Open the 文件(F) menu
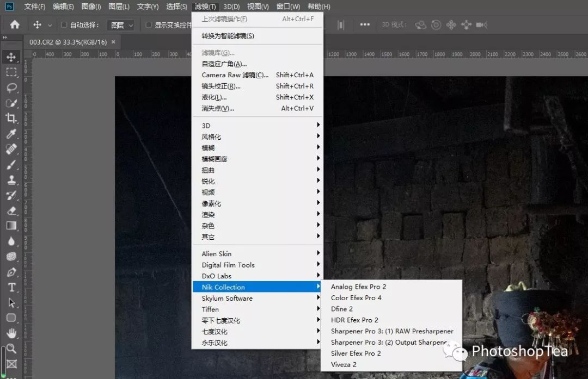Viewport: 588px width, 379px height. [x=34, y=7]
